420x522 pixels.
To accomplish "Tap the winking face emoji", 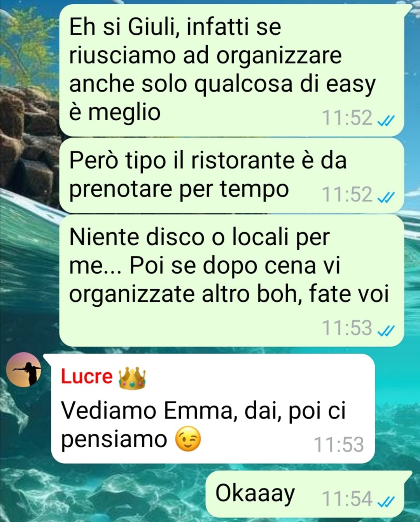I will click(x=188, y=439).
